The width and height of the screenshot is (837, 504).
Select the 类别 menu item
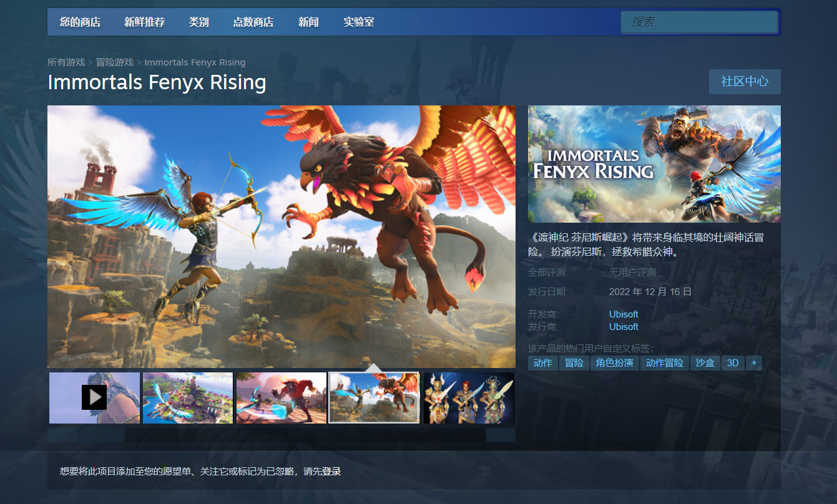click(x=198, y=21)
